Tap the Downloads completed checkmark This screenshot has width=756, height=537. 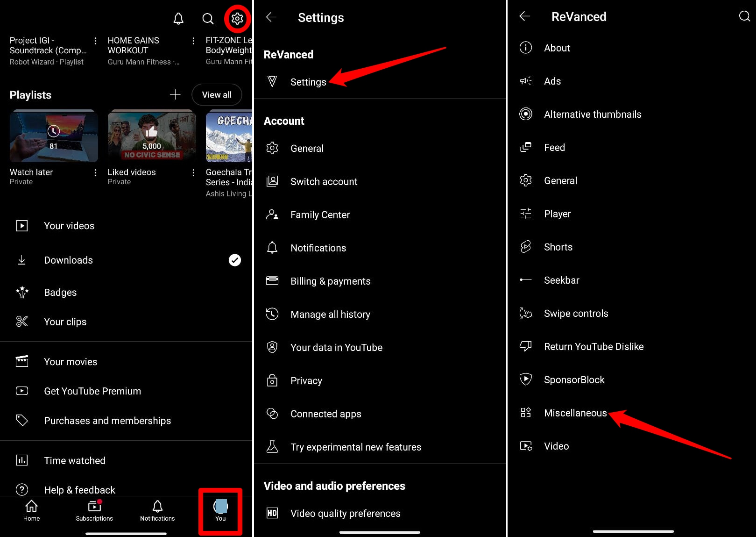click(x=235, y=260)
